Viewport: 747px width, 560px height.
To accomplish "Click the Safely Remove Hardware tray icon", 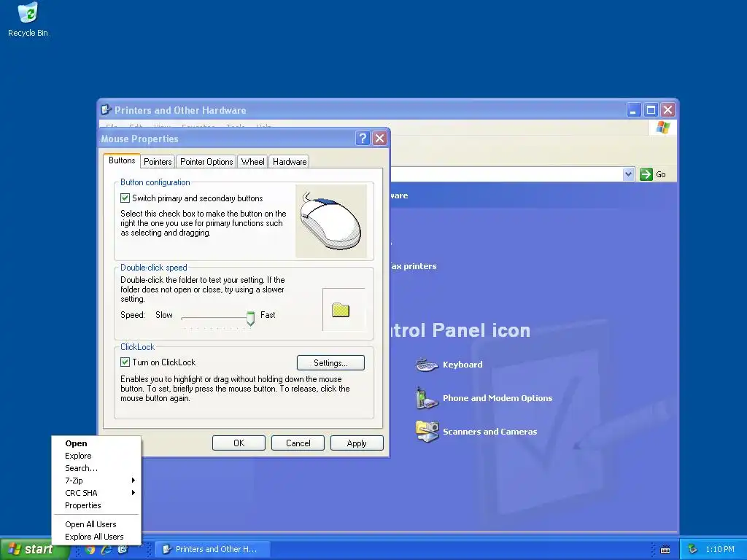I will [x=693, y=550].
